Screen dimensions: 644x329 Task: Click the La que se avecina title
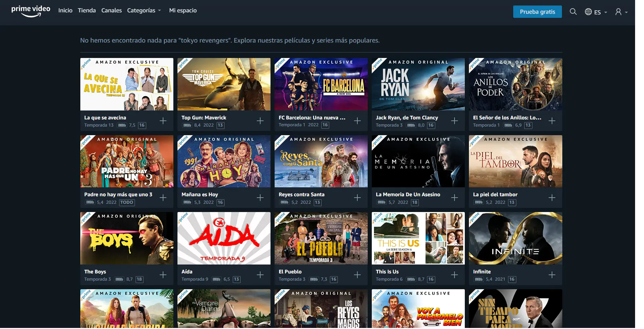105,118
